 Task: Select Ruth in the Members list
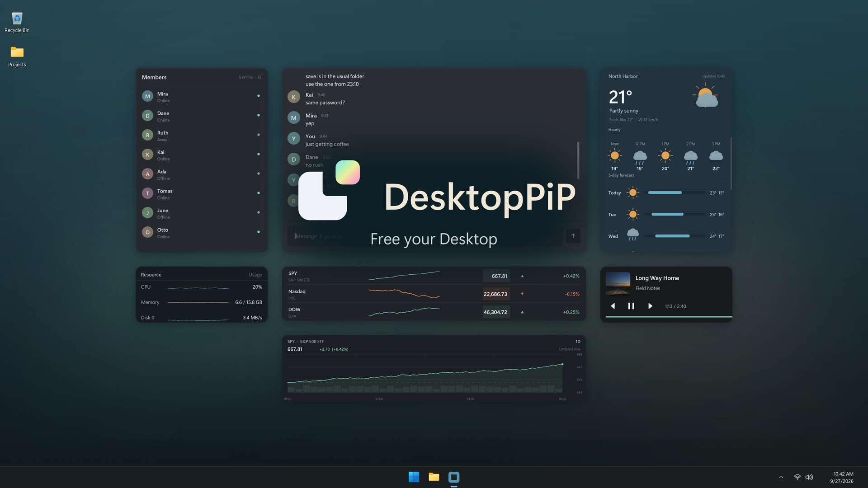[202, 135]
